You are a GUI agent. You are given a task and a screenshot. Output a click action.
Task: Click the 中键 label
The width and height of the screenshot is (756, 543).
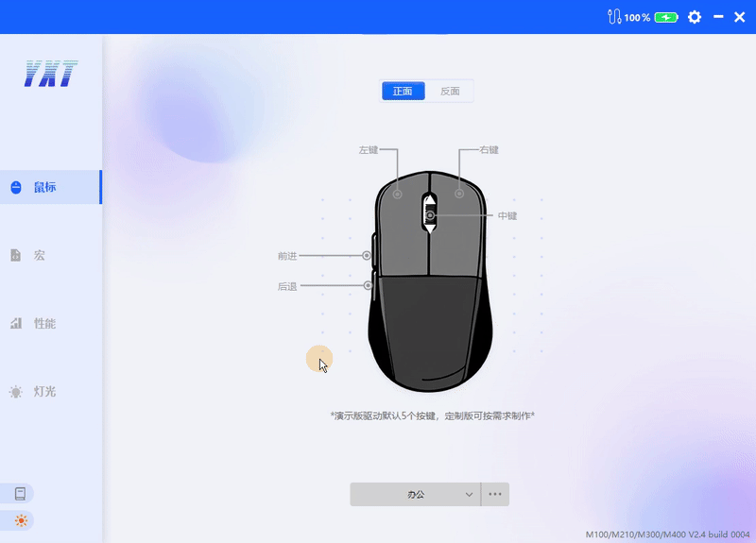pyautogui.click(x=507, y=216)
